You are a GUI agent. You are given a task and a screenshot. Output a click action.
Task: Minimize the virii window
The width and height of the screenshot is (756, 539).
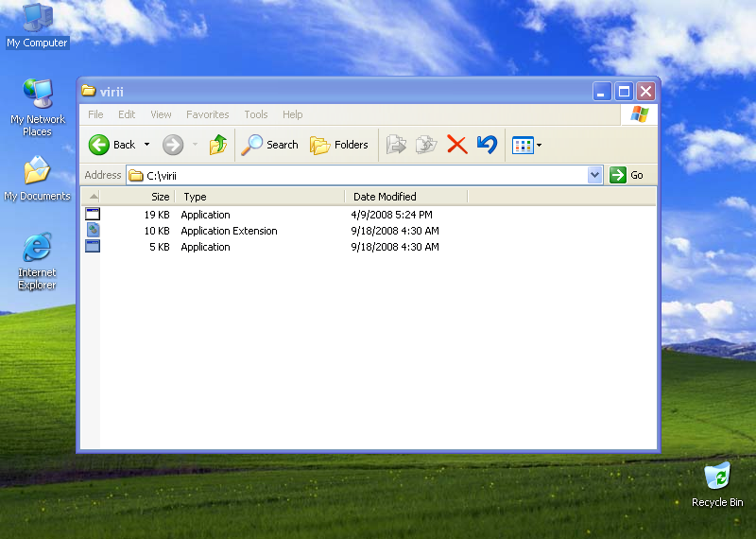tap(602, 91)
